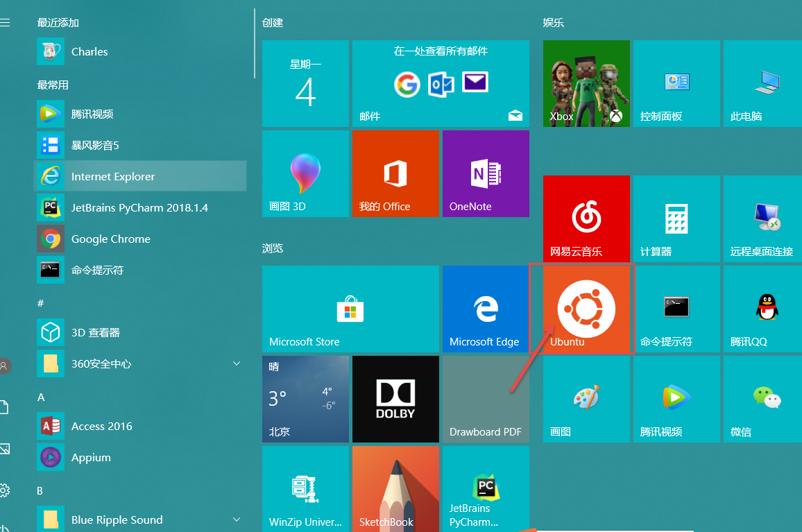Screen dimensions: 802x532
Task: Click the 浏览 group title
Action: (x=273, y=248)
